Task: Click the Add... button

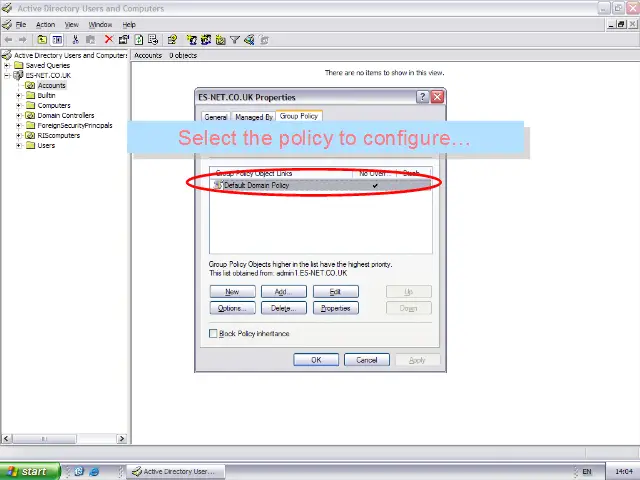Action: (284, 291)
